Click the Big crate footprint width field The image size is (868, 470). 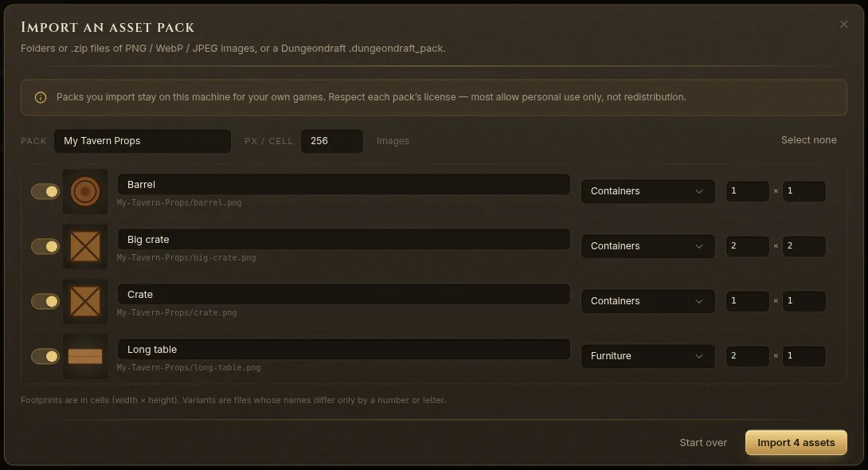pyautogui.click(x=747, y=246)
